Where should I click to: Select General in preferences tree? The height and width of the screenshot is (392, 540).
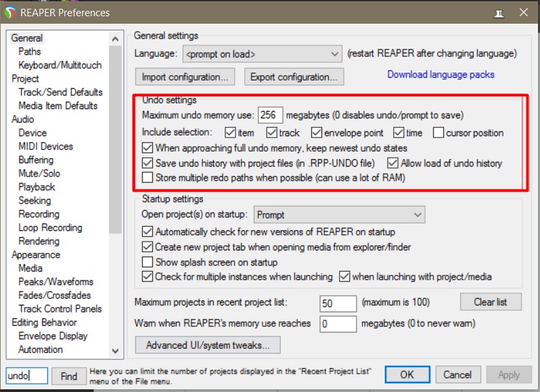[x=27, y=38]
